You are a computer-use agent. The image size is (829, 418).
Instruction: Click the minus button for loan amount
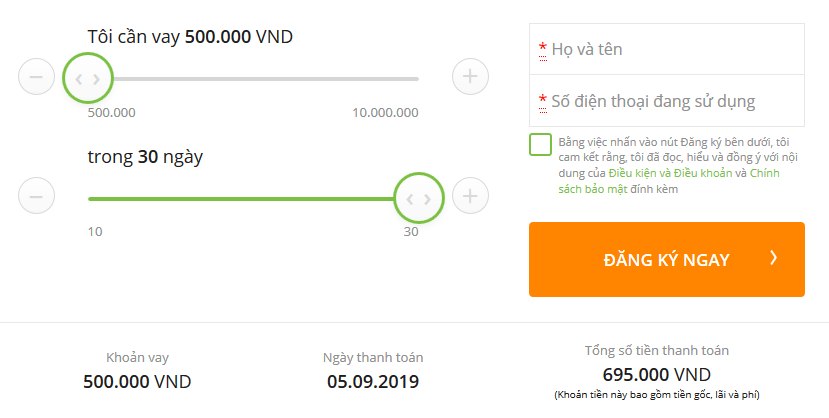pos(36,77)
